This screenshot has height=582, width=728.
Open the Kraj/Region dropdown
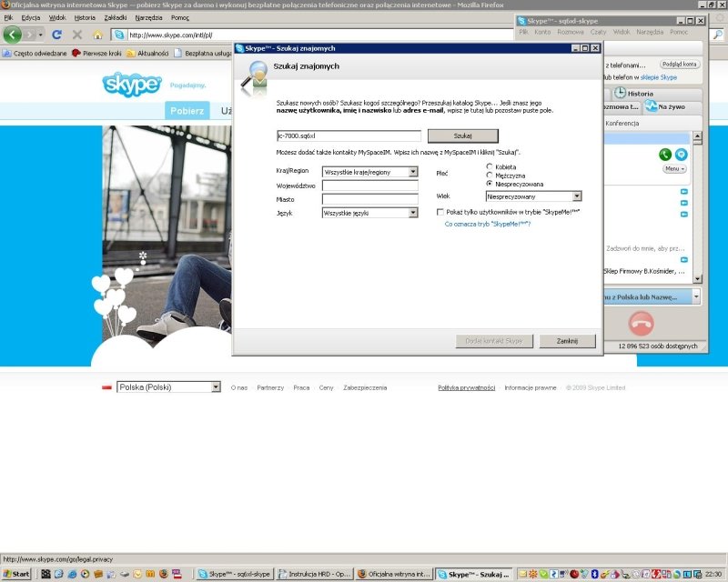tap(370, 172)
